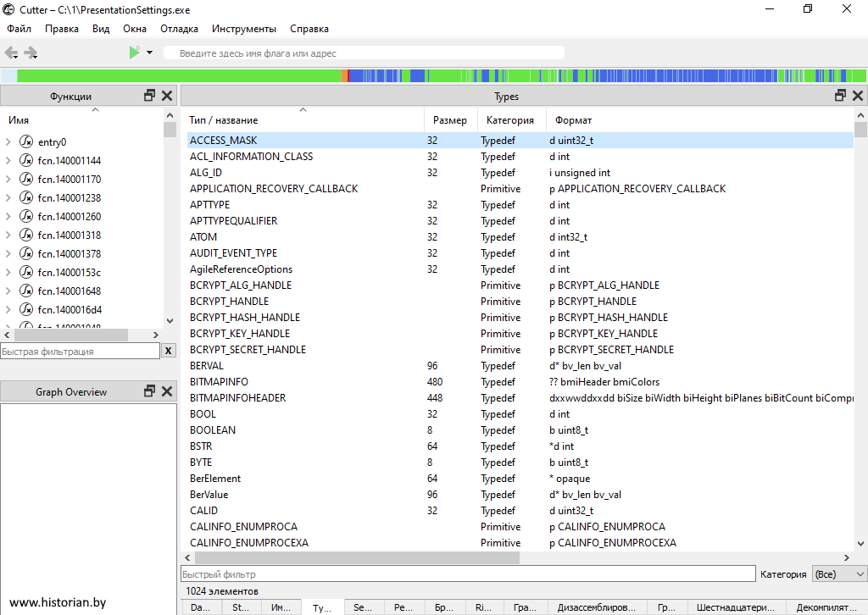The width and height of the screenshot is (868, 615).
Task: Clear the function quick filter with X
Action: 169,351
